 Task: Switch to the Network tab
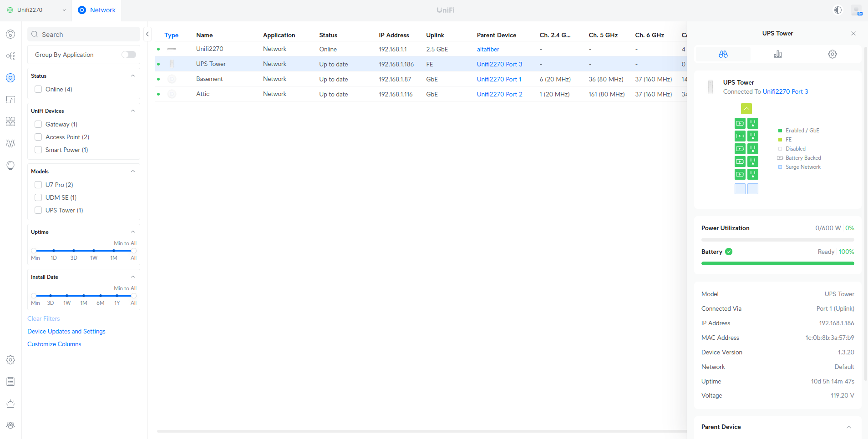tap(97, 10)
